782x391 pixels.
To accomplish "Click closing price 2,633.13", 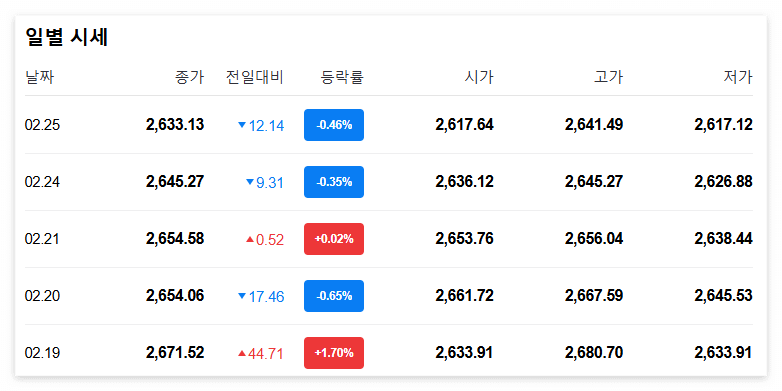I will coord(175,125).
